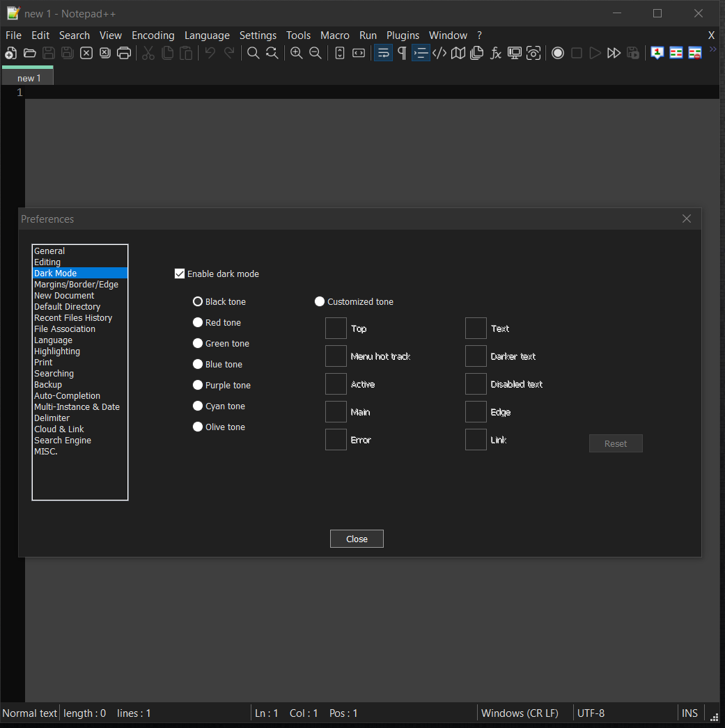The height and width of the screenshot is (728, 725).
Task: Expand hidden toolbar icons chevron
Action: point(712,49)
